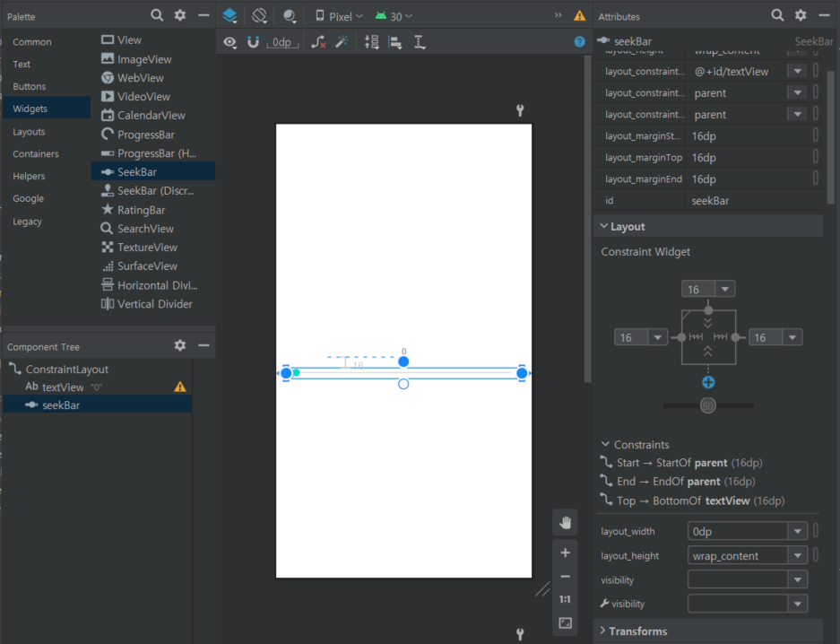Open the API 30 version dropdown
The width and height of the screenshot is (840, 644).
click(394, 17)
